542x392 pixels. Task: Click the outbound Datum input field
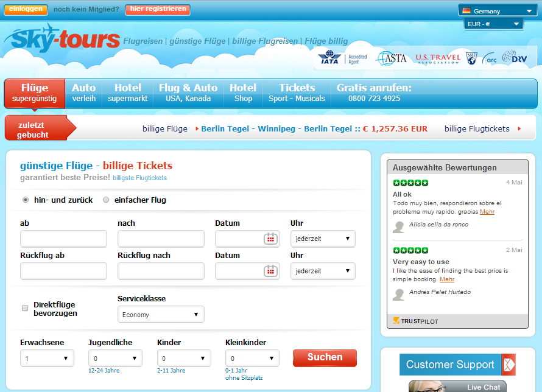click(x=247, y=239)
